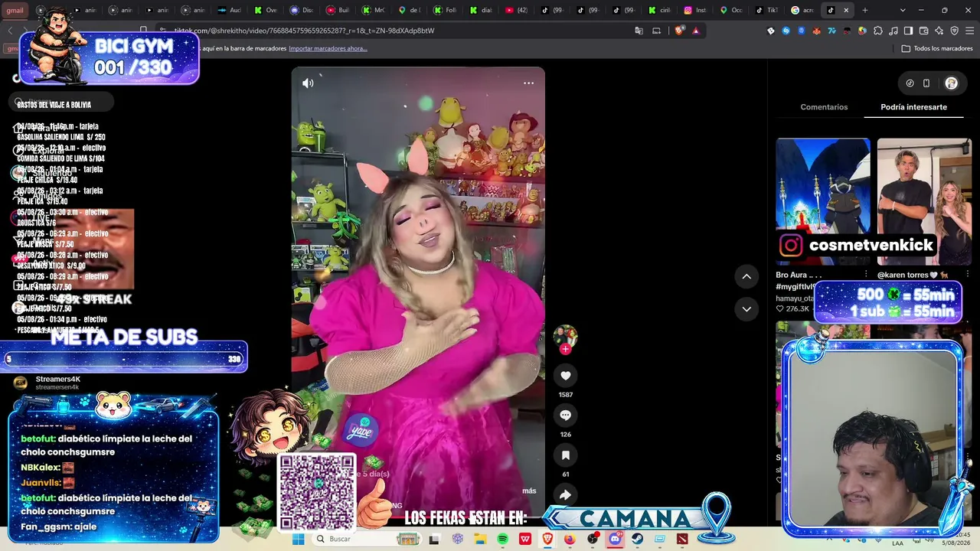Expand the video caption with "más"
Screen dimensions: 980x551
click(x=529, y=491)
